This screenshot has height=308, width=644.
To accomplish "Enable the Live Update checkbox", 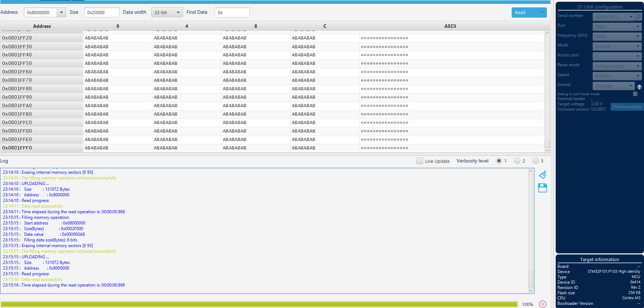I will click(419, 161).
